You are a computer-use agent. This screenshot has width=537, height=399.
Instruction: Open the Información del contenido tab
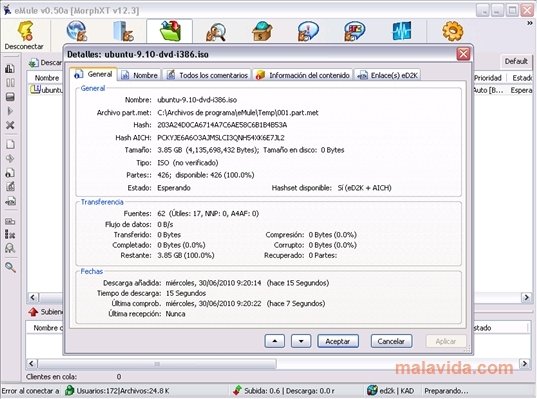point(303,75)
